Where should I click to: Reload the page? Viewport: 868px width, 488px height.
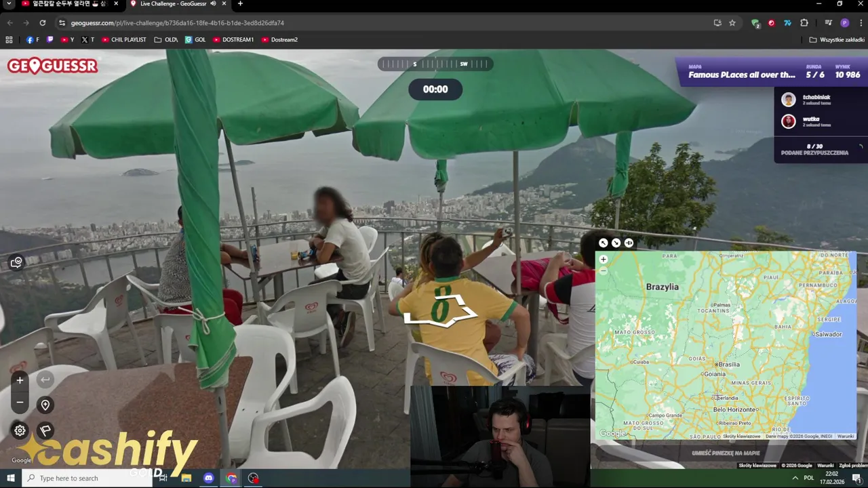42,23
